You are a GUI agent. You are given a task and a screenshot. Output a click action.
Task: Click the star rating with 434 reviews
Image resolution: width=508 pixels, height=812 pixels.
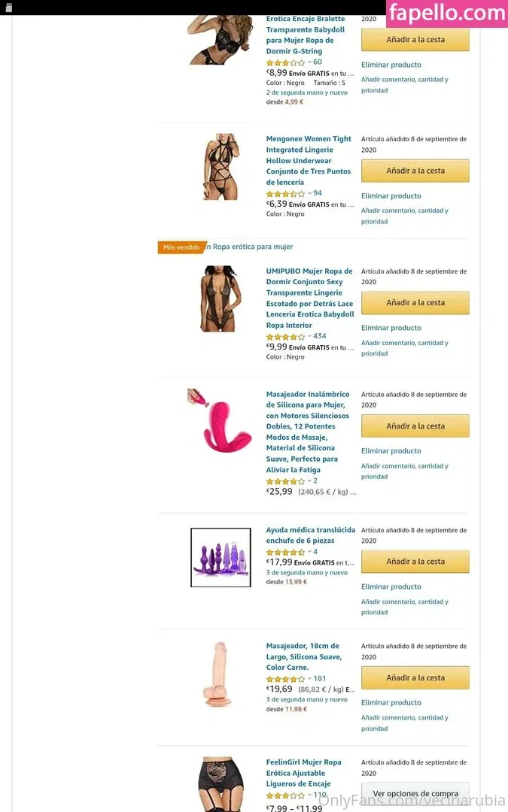coord(285,337)
